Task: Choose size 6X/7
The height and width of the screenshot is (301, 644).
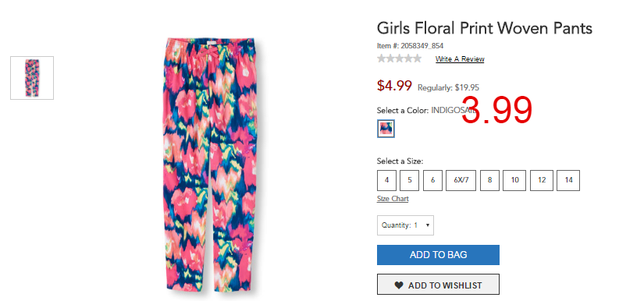Action: click(461, 180)
